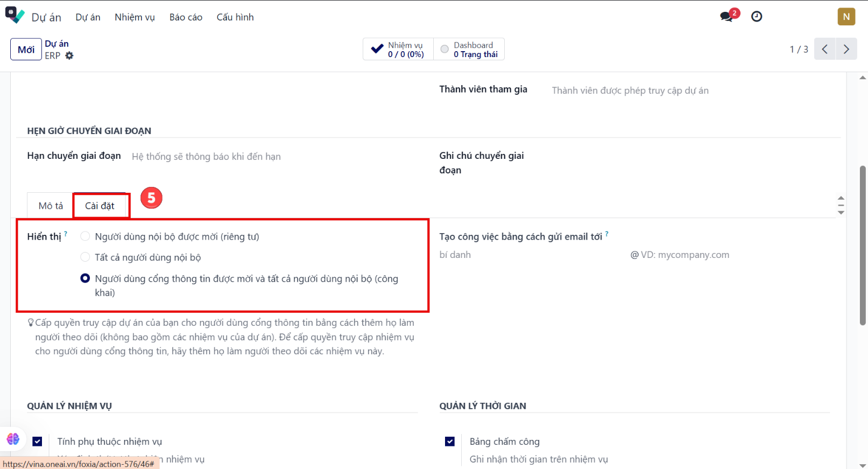This screenshot has width=868, height=469.
Task: Open the activities clock icon
Action: point(757,17)
